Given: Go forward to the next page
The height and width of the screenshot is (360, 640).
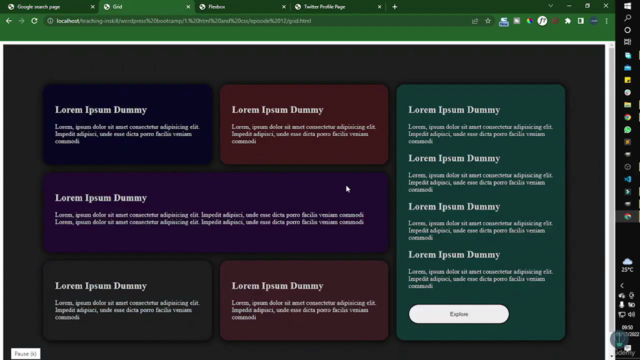Looking at the screenshot, I should coord(21,21).
